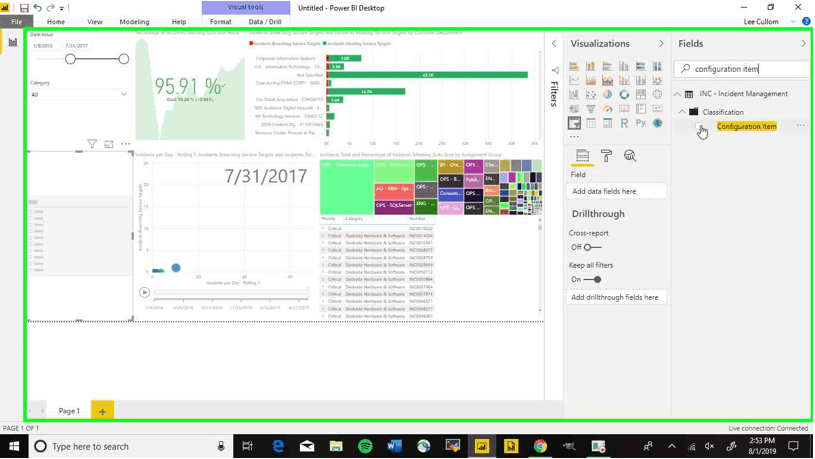Click the Fields search box

(742, 69)
